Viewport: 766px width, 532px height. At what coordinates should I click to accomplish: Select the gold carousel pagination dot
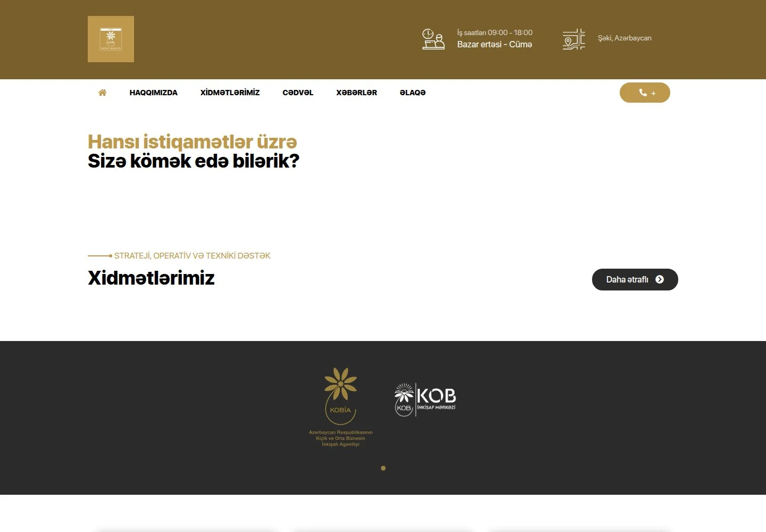(383, 468)
